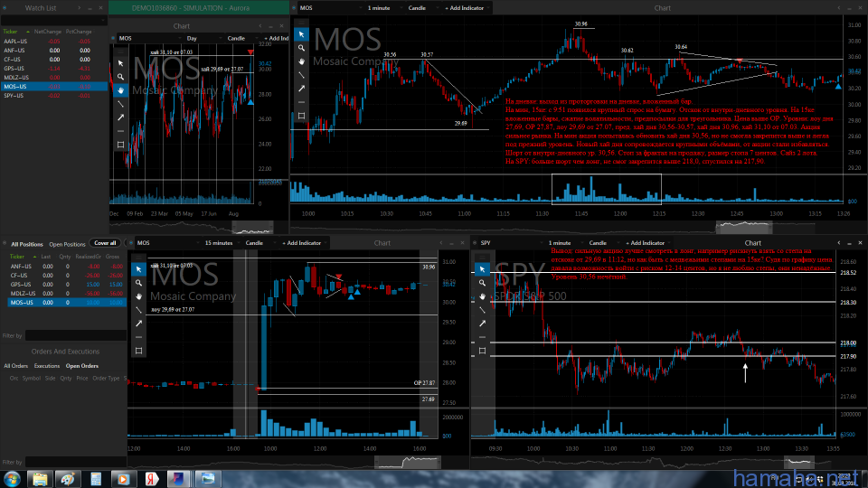Select rectangle tool in MOS 15 minutes chart
This screenshot has width=868, height=488.
click(x=139, y=351)
